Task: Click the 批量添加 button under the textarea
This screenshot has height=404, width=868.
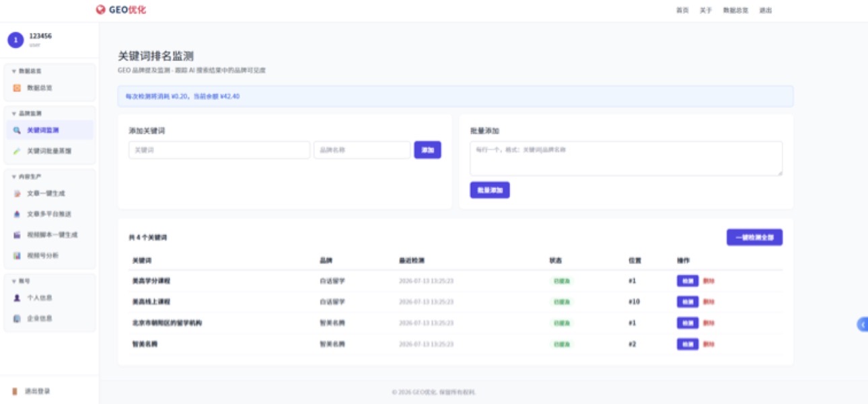Action: 490,190
